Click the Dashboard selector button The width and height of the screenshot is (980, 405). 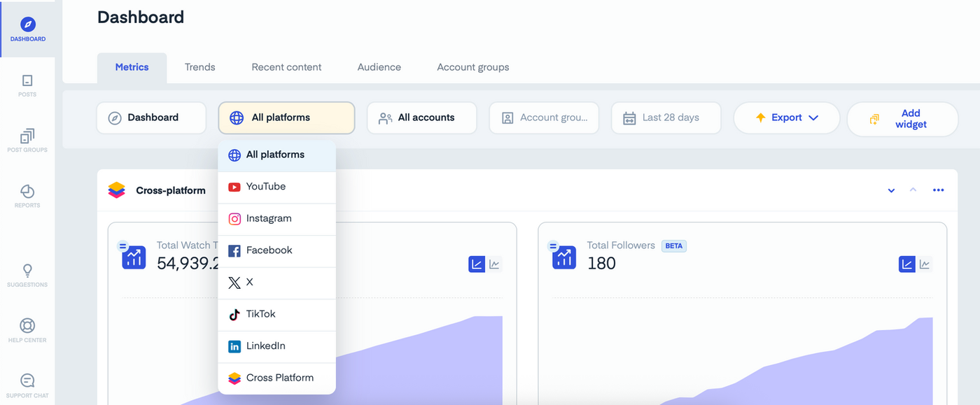(151, 118)
